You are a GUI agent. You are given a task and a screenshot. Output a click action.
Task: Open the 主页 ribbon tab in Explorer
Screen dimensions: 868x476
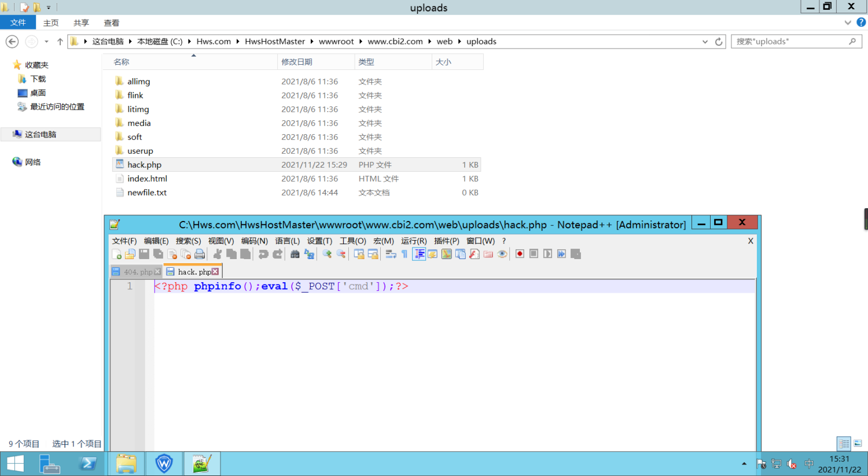[x=51, y=23]
